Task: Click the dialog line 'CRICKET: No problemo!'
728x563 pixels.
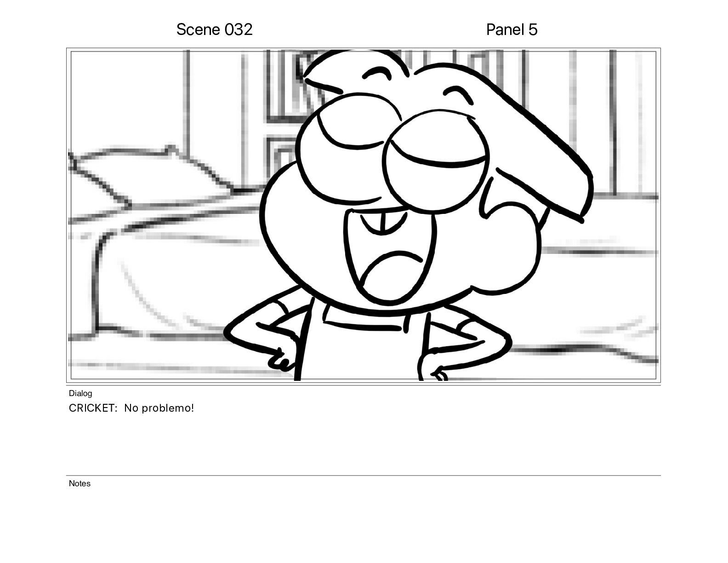Action: tap(131, 408)
